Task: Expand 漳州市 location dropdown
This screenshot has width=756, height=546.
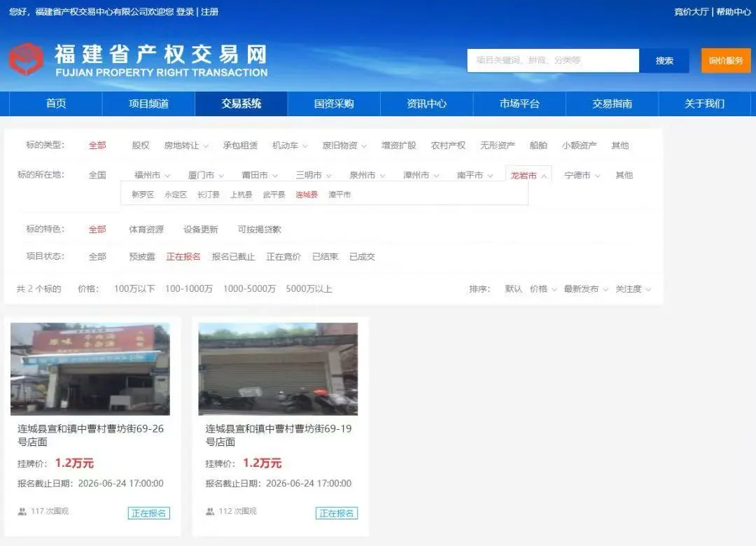Action: click(x=421, y=175)
